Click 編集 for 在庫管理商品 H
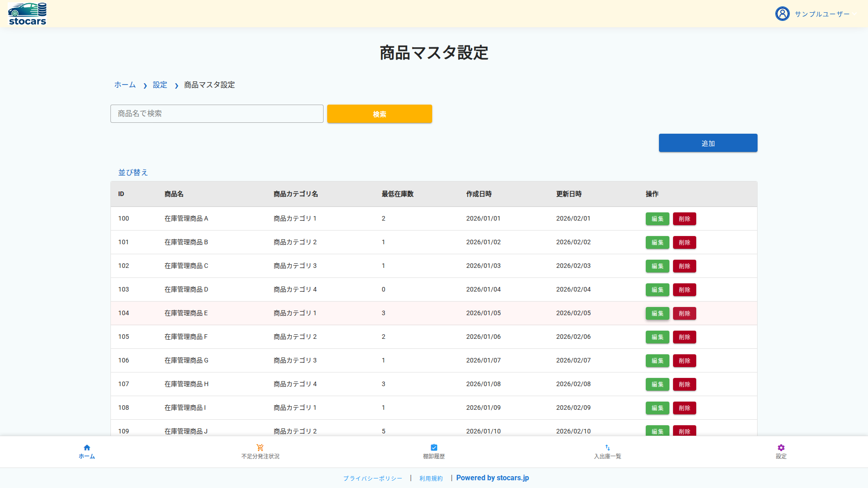This screenshot has height=488, width=868. [x=657, y=384]
